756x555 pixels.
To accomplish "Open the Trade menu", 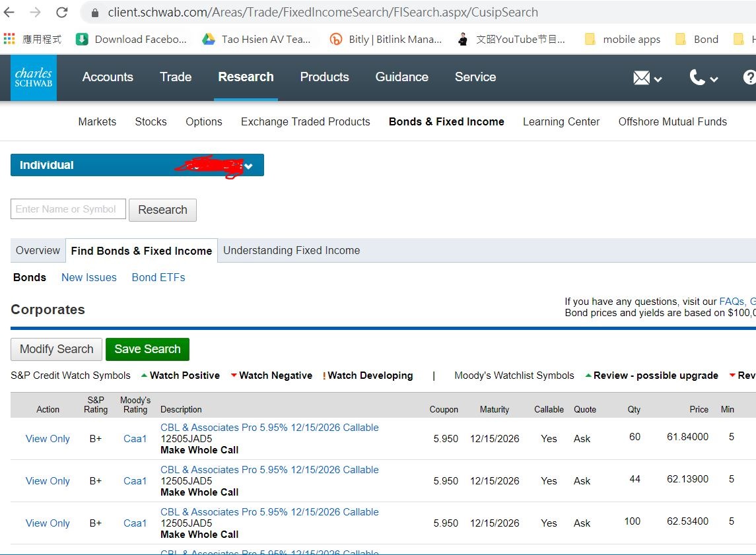I will point(176,77).
